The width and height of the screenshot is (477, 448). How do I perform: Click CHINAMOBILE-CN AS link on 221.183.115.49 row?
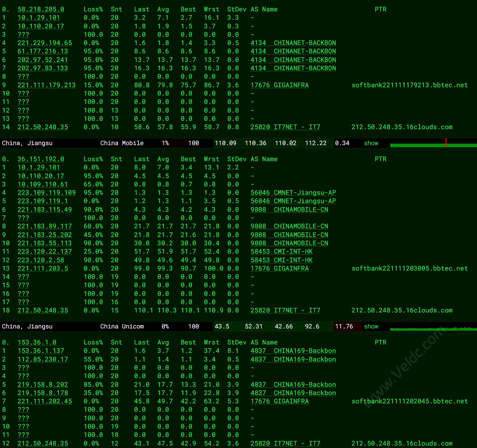click(x=289, y=210)
